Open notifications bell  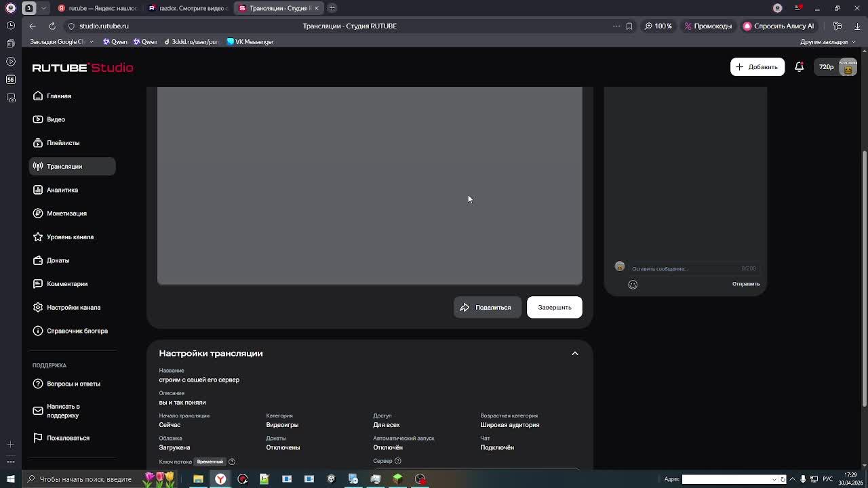800,66
